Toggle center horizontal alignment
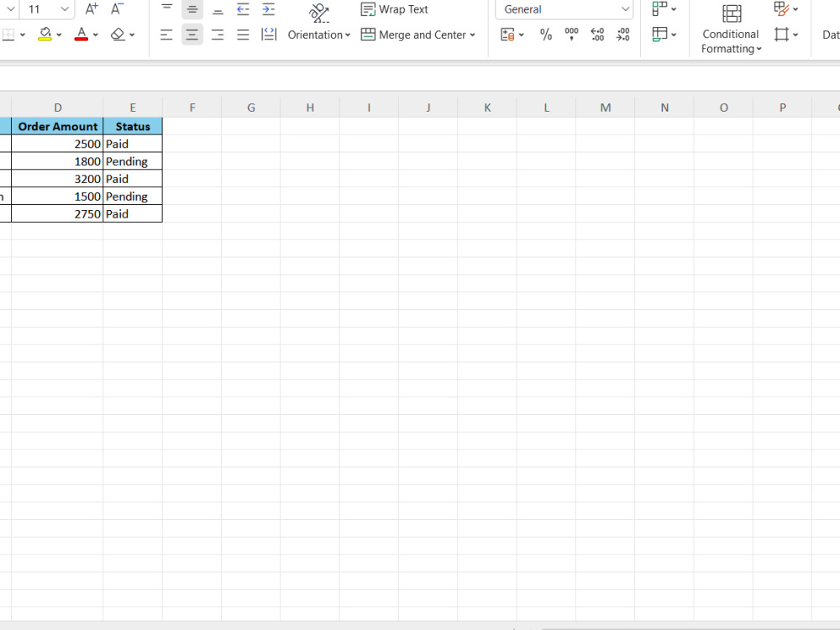Viewport: 840px width, 630px height. click(192, 34)
